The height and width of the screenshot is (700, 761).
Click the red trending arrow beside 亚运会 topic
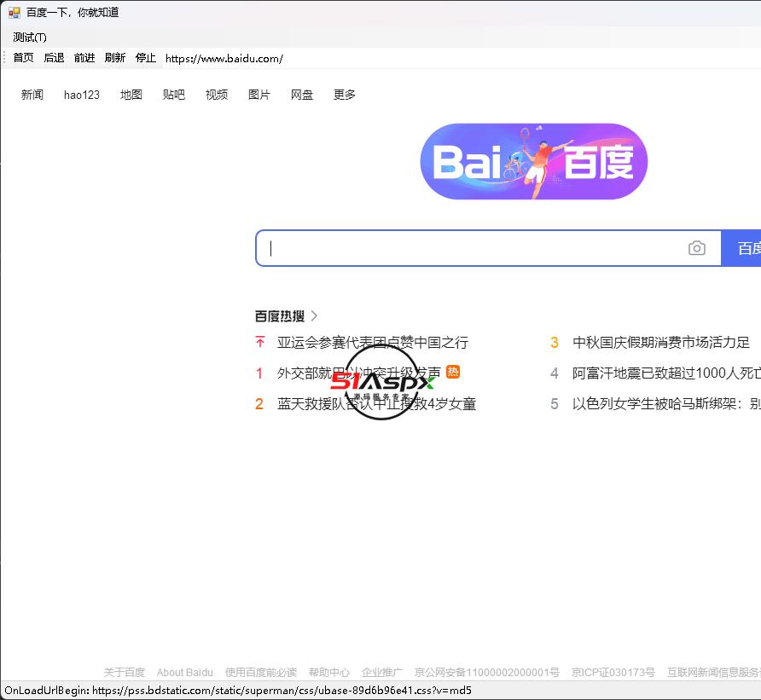coord(259,342)
